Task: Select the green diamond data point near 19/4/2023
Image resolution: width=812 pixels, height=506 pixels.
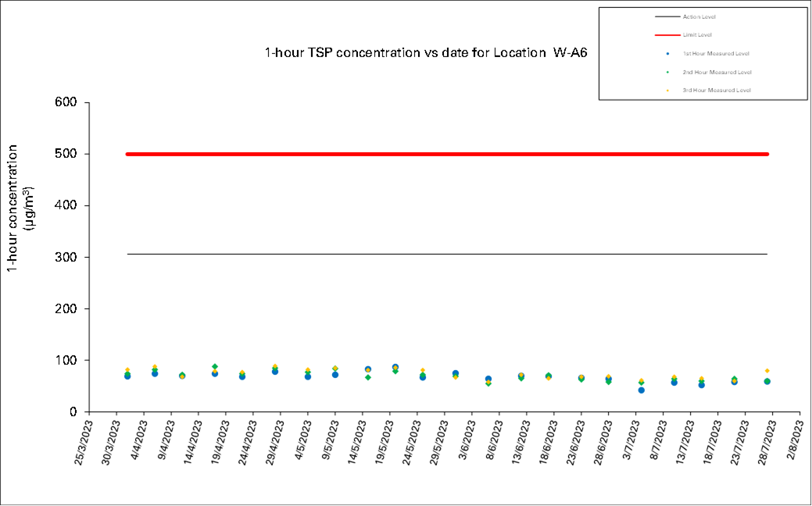Action: (x=215, y=366)
